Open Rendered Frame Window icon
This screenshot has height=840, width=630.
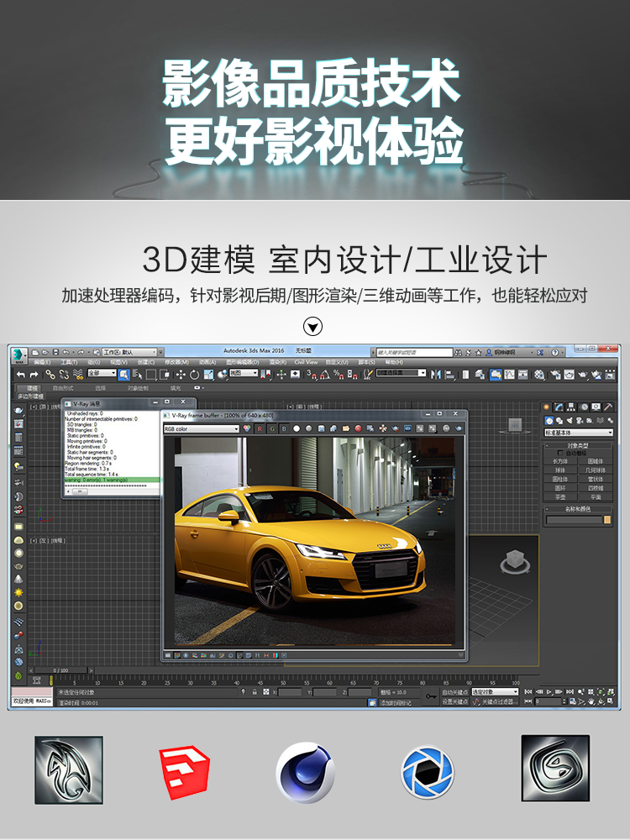pyautogui.click(x=569, y=375)
